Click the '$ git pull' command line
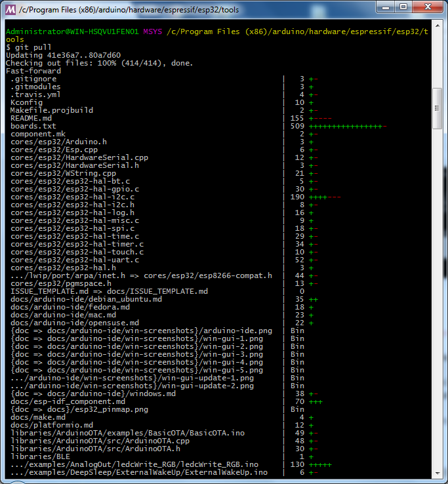 29,47
